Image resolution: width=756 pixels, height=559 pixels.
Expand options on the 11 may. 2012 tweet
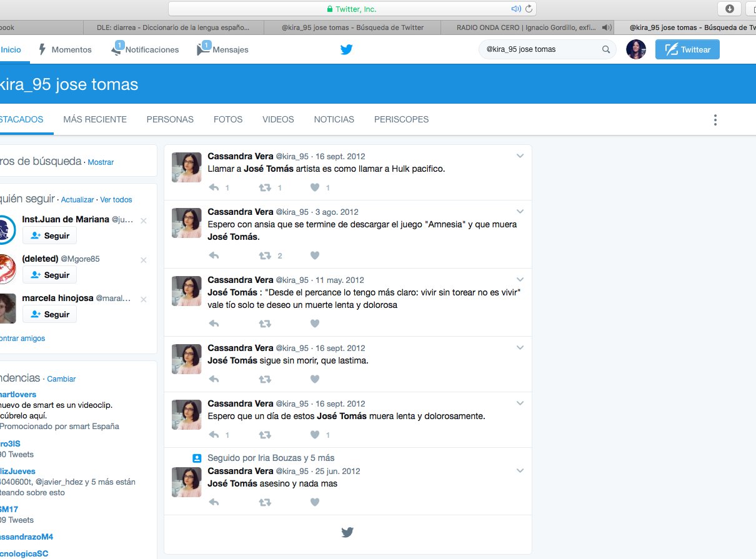[x=520, y=280]
